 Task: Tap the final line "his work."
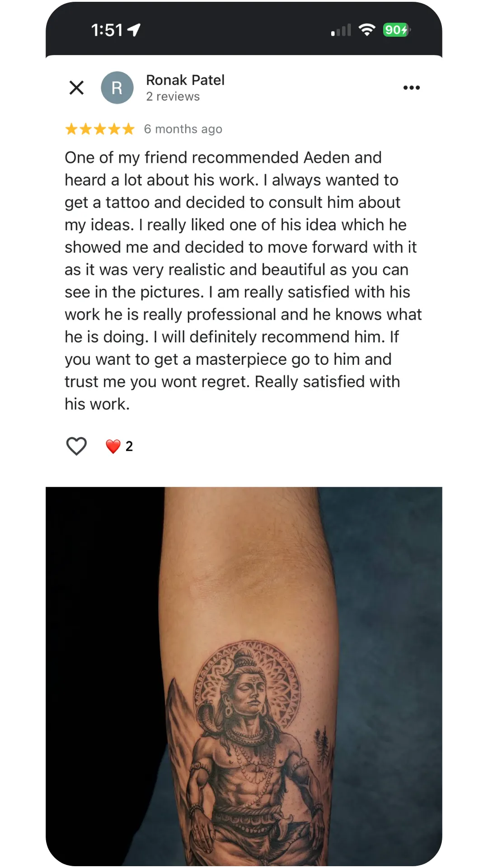pos(97,404)
